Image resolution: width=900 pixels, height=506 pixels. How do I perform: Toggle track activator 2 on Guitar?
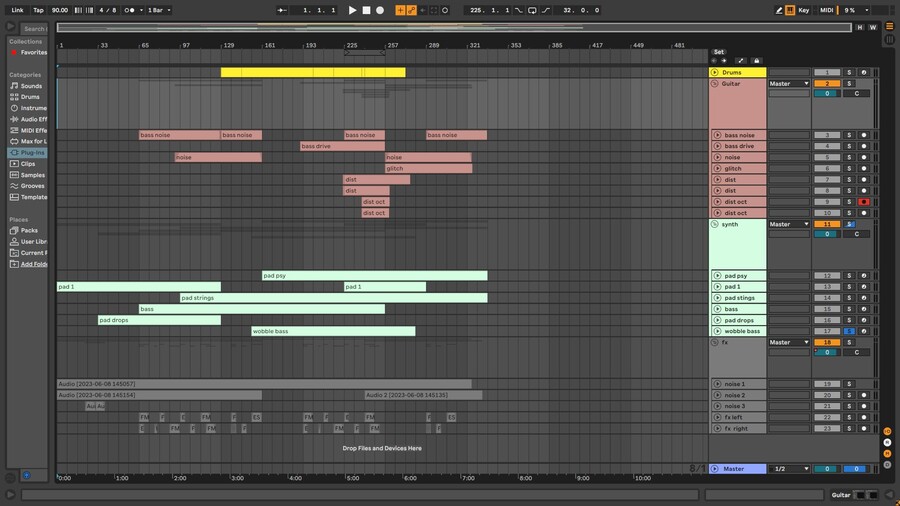(827, 84)
